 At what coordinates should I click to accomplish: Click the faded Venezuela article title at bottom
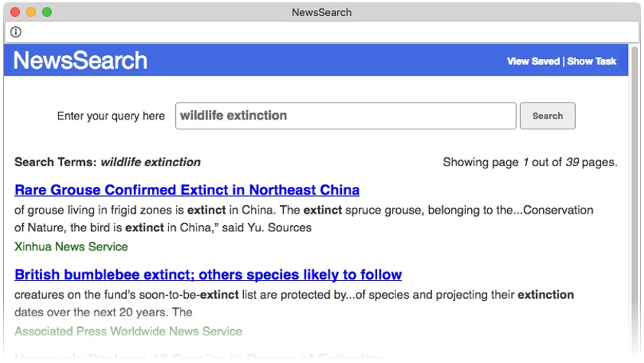200,356
